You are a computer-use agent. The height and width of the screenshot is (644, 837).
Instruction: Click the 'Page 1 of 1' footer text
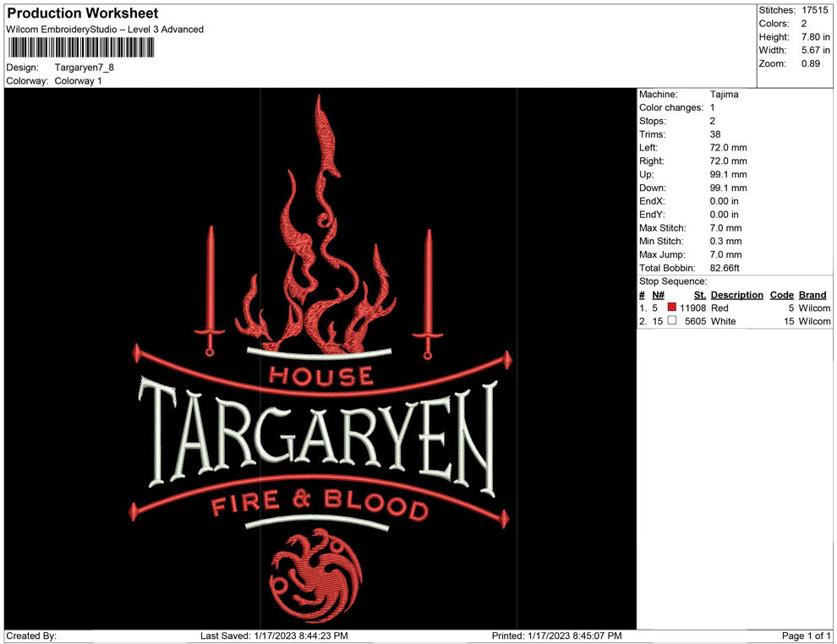[x=806, y=636]
